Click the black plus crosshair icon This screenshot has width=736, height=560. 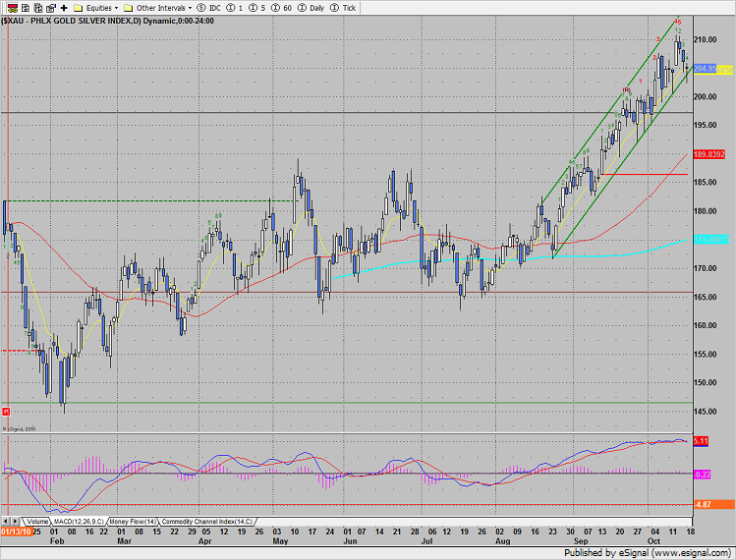tap(64, 7)
